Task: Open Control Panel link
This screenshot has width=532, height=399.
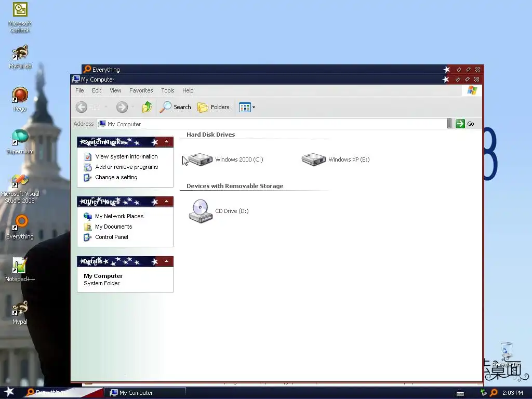Action: tap(111, 237)
